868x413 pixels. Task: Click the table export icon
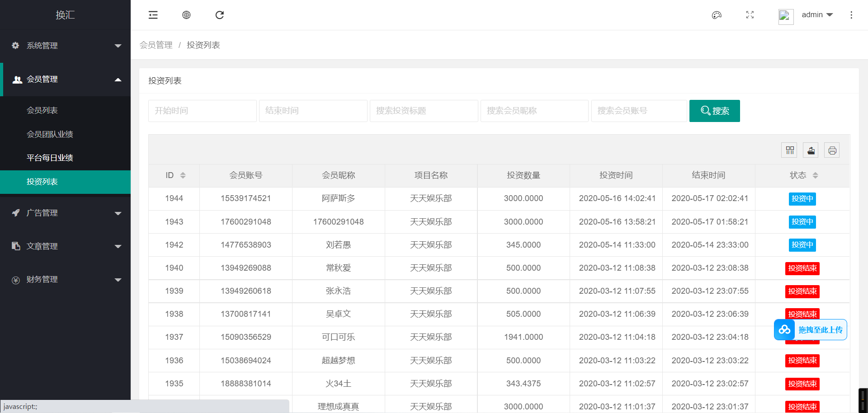(811, 150)
